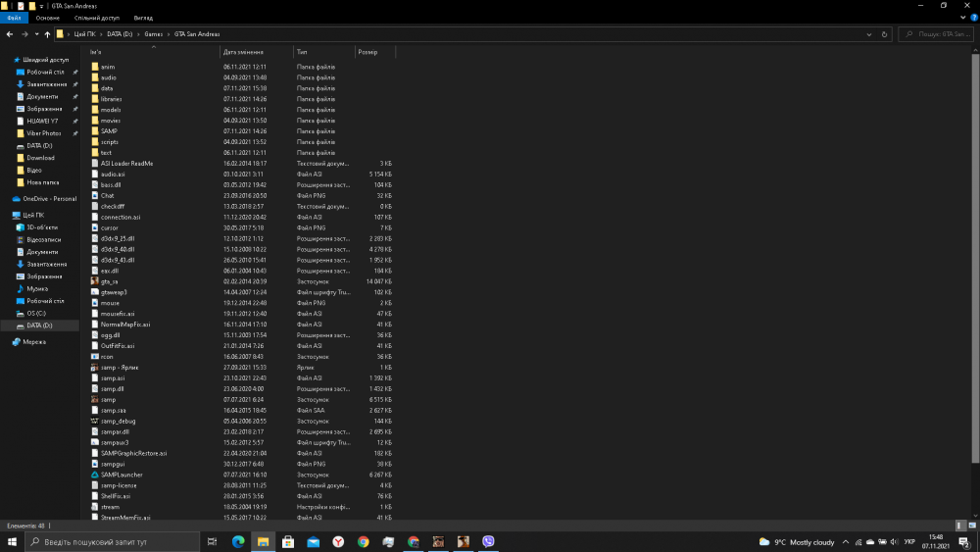This screenshot has height=552, width=980.
Task: Select the SAMPLauncher application icon
Action: (x=95, y=475)
